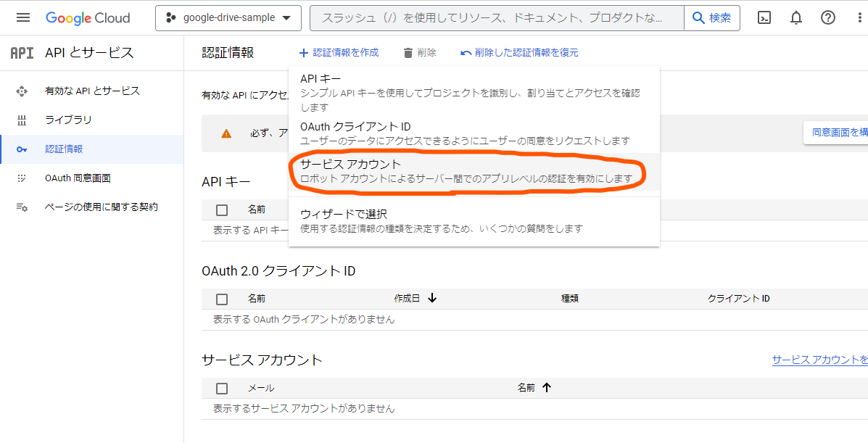This screenshot has width=868, height=443.
Task: Click the 削除 trash icon
Action: coord(408,52)
